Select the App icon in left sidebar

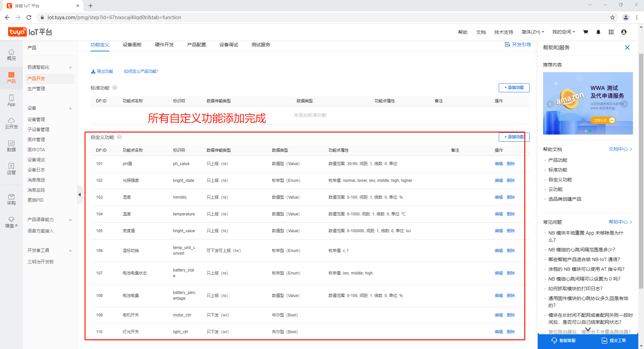pyautogui.click(x=11, y=100)
